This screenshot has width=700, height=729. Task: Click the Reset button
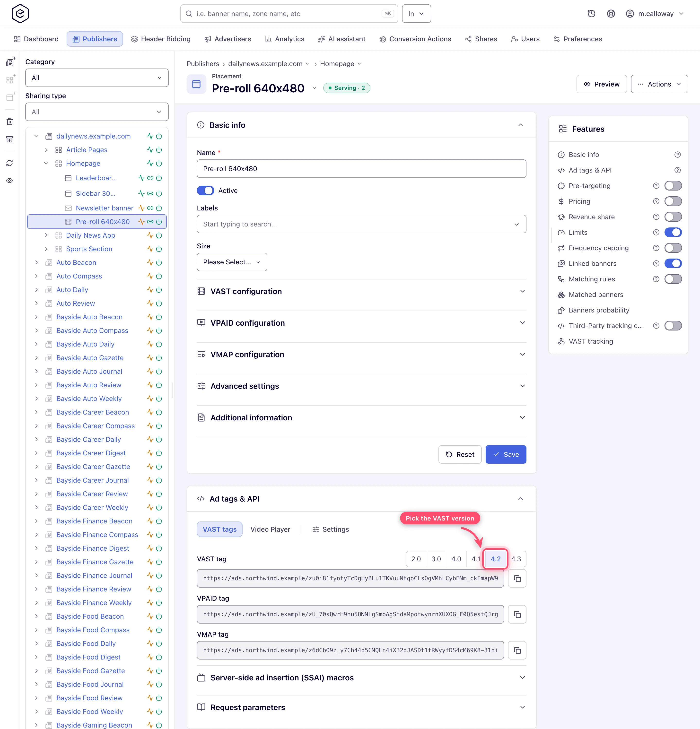tap(460, 454)
